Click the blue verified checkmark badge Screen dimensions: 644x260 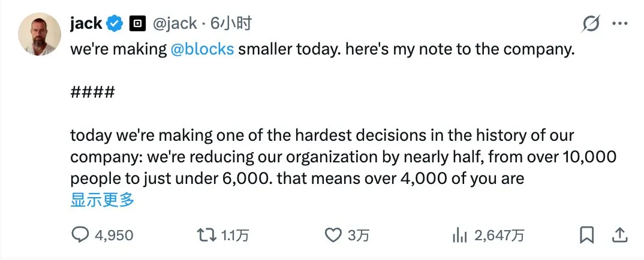tap(115, 24)
